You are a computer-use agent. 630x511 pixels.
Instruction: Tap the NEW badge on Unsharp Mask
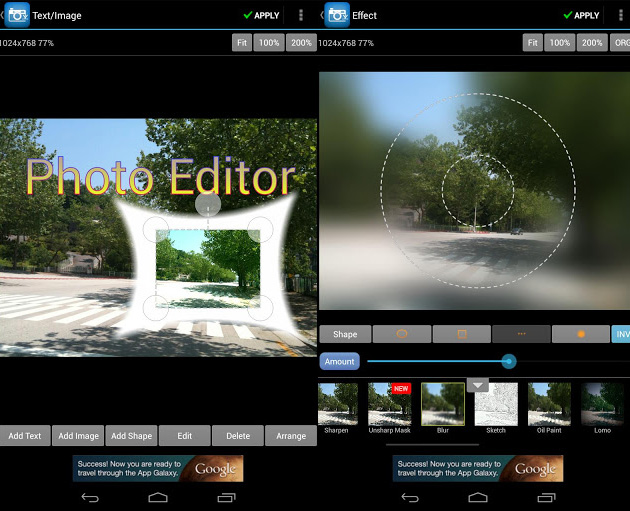tap(401, 388)
